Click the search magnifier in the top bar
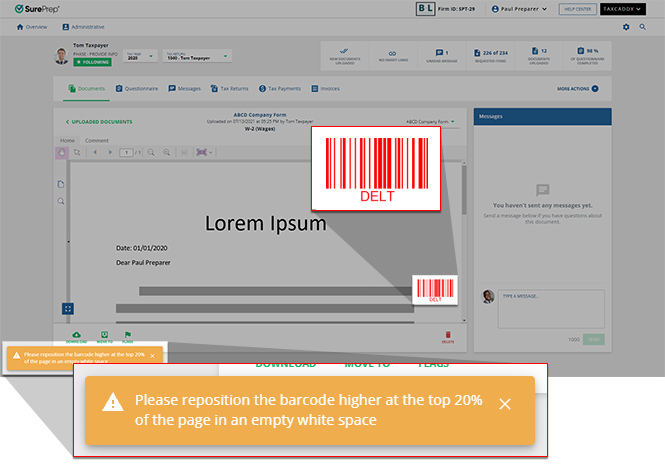665x464 pixels. [x=643, y=27]
